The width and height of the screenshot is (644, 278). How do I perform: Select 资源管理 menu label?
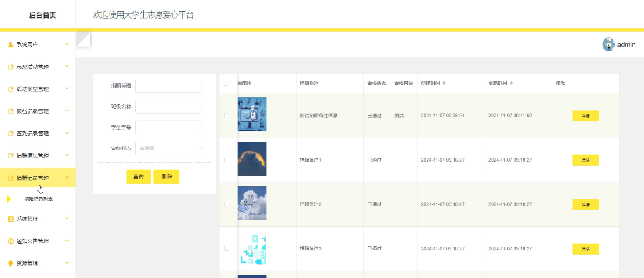click(27, 263)
